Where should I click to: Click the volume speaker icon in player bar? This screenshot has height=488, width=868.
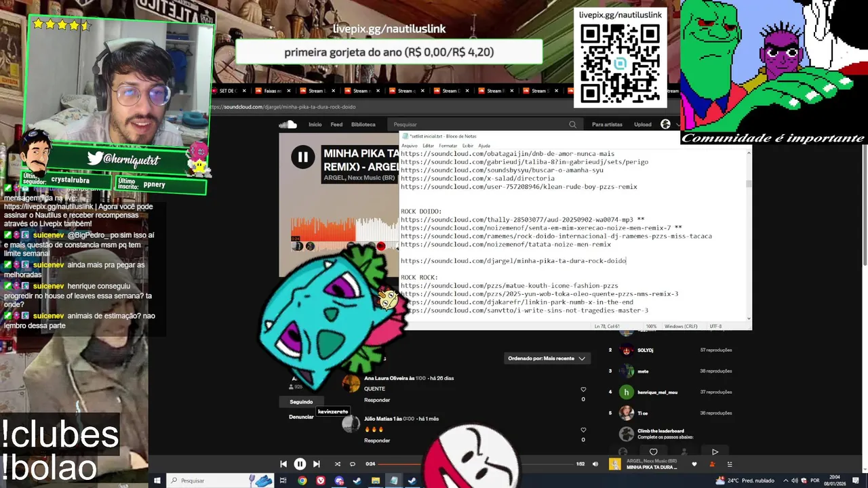(x=595, y=464)
